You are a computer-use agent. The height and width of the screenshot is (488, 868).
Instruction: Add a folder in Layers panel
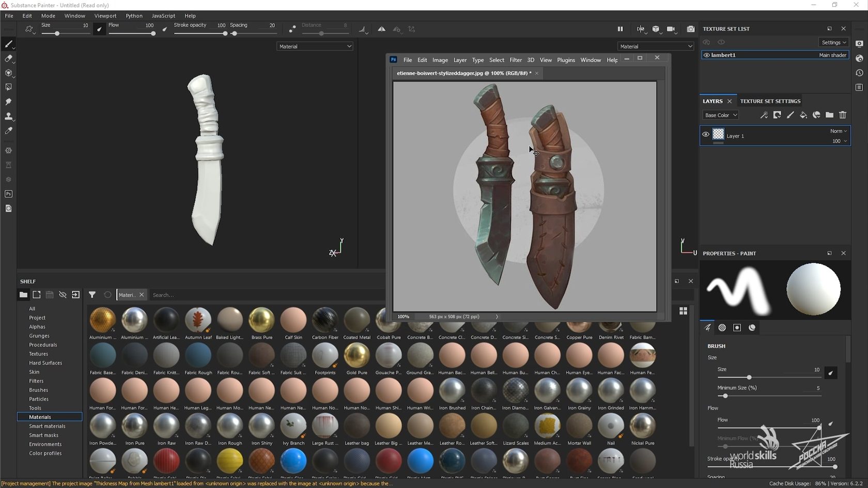(x=829, y=115)
